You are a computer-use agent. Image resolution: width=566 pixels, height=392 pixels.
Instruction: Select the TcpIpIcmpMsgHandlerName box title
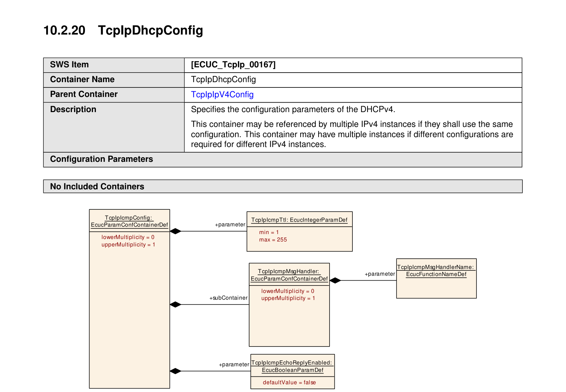point(436,271)
